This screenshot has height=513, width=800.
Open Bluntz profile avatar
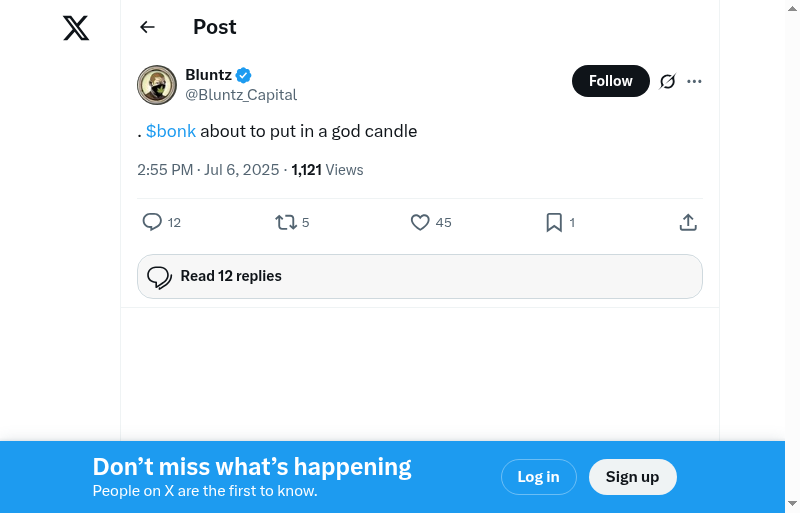(x=157, y=85)
